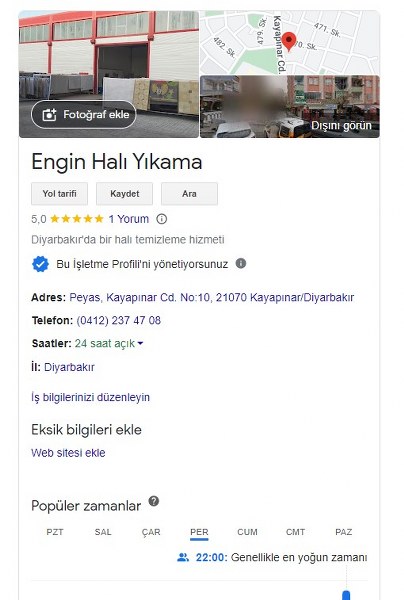Open the rating info circle icon

[162, 219]
